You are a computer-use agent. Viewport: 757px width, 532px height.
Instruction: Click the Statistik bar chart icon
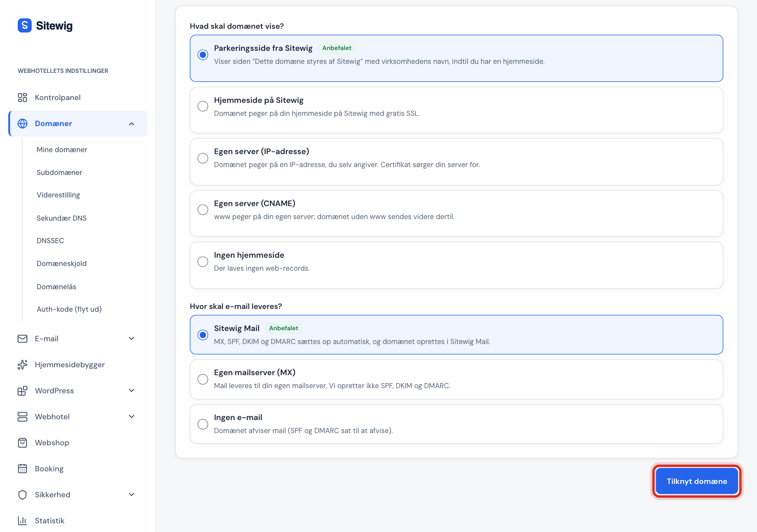pyautogui.click(x=22, y=521)
